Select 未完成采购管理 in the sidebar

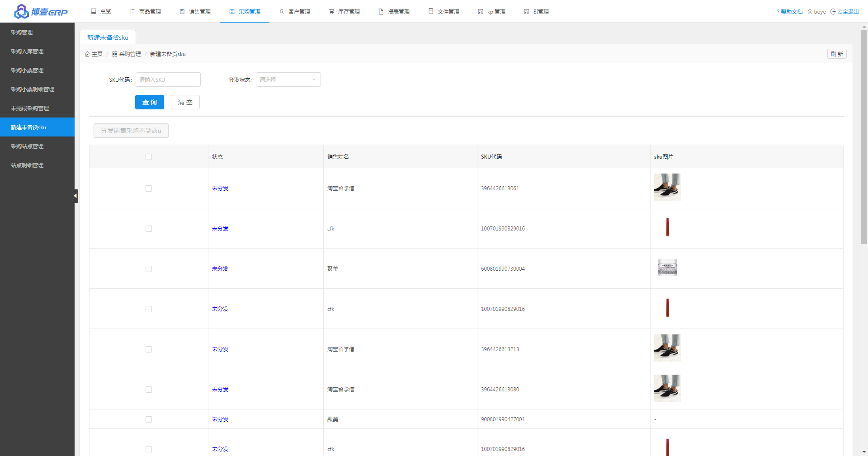[x=37, y=108]
